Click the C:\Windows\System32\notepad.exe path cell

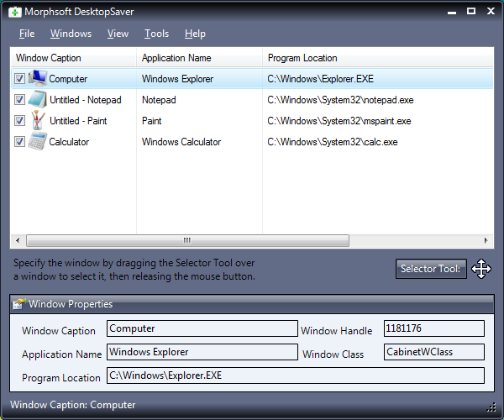(340, 100)
